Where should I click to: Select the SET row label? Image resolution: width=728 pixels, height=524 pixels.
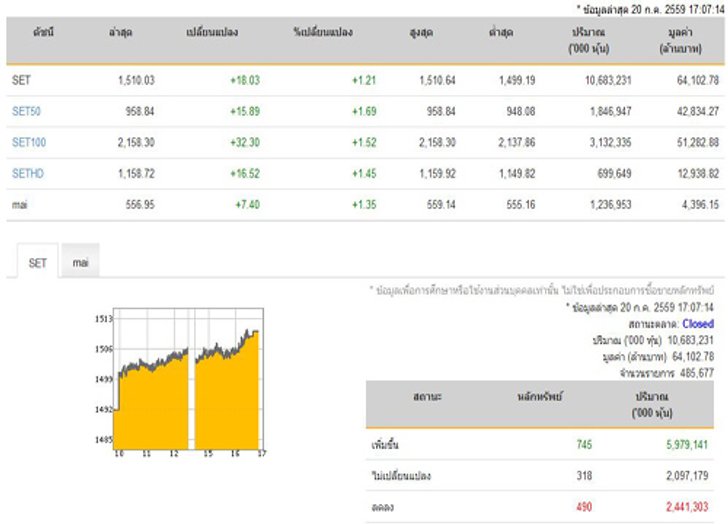[x=21, y=80]
